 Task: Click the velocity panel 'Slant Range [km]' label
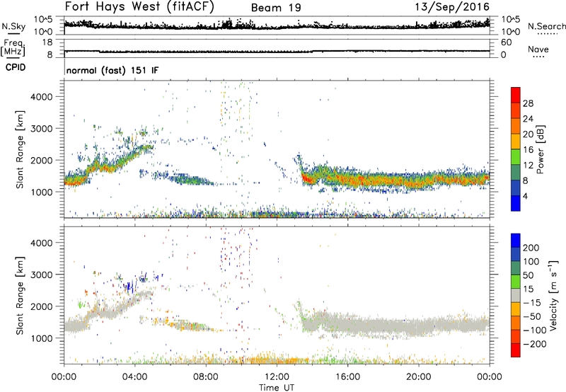(x=20, y=296)
